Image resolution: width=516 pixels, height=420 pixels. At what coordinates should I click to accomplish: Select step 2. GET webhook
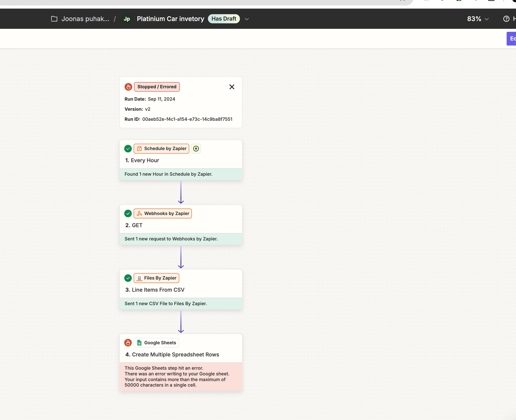[137, 225]
